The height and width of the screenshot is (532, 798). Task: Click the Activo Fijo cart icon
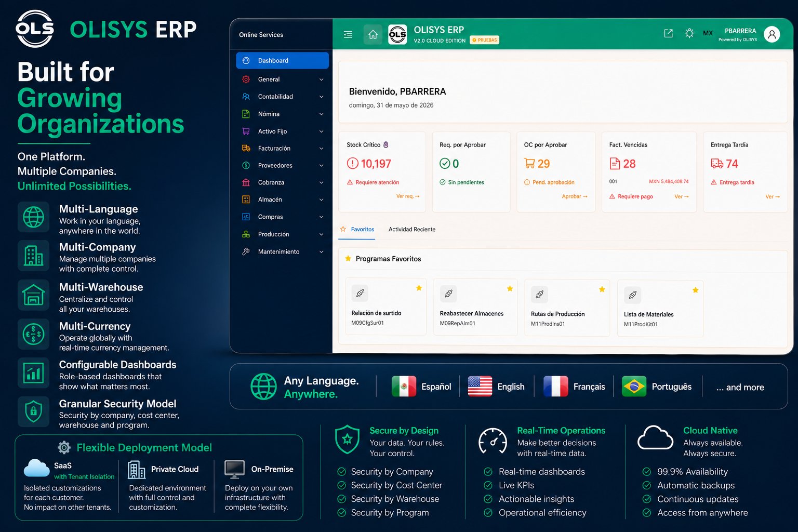(x=246, y=131)
